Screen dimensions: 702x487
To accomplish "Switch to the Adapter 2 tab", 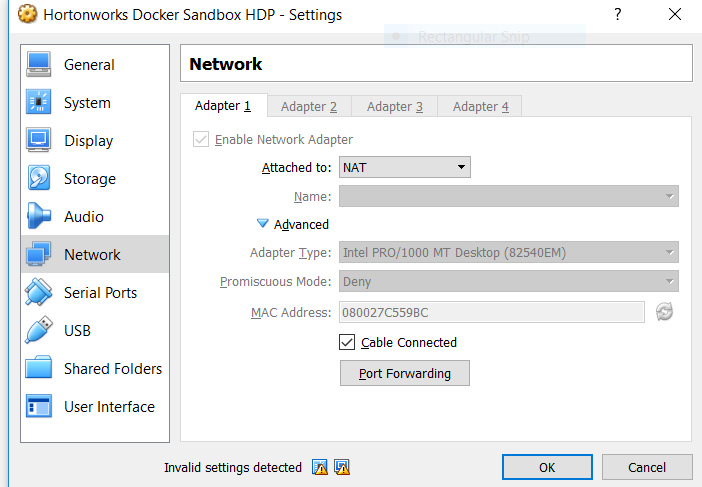I will (308, 107).
